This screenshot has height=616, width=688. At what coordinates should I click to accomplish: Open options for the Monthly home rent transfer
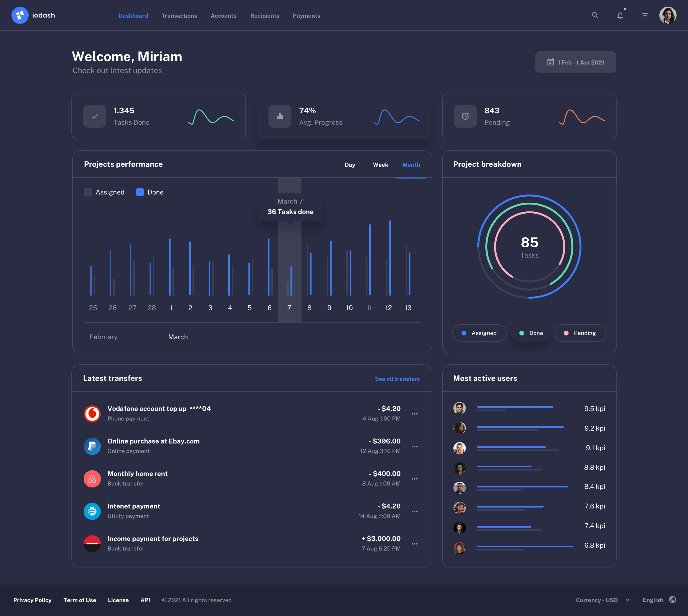414,479
